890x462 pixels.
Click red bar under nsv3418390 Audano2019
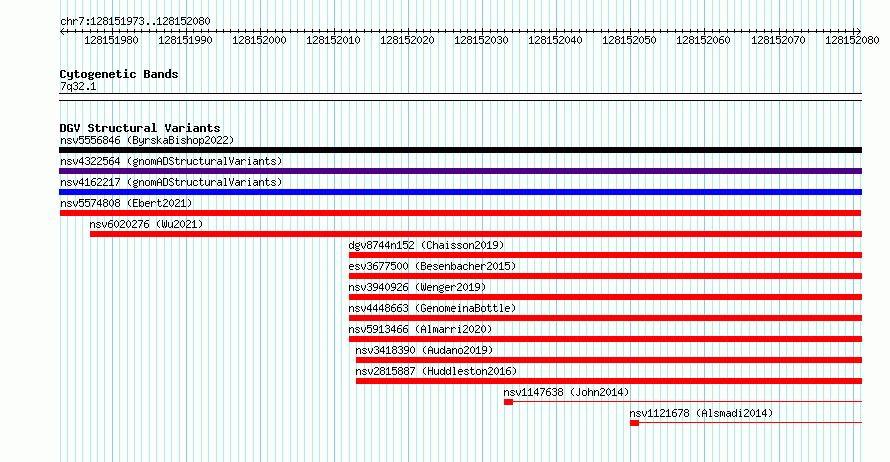(609, 360)
